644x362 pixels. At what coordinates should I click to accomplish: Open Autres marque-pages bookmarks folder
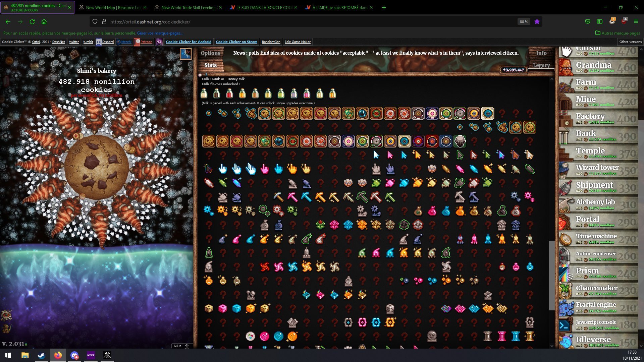pos(618,33)
